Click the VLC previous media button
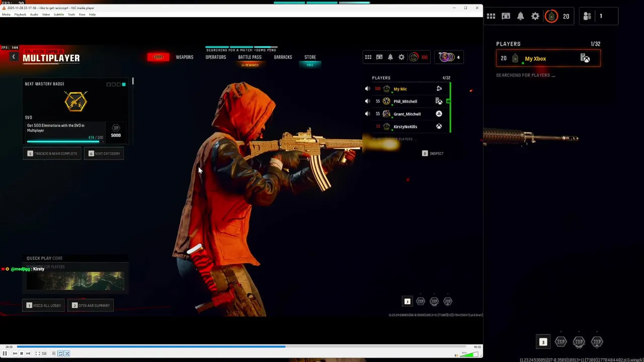This screenshot has height=362, width=644. point(15,353)
